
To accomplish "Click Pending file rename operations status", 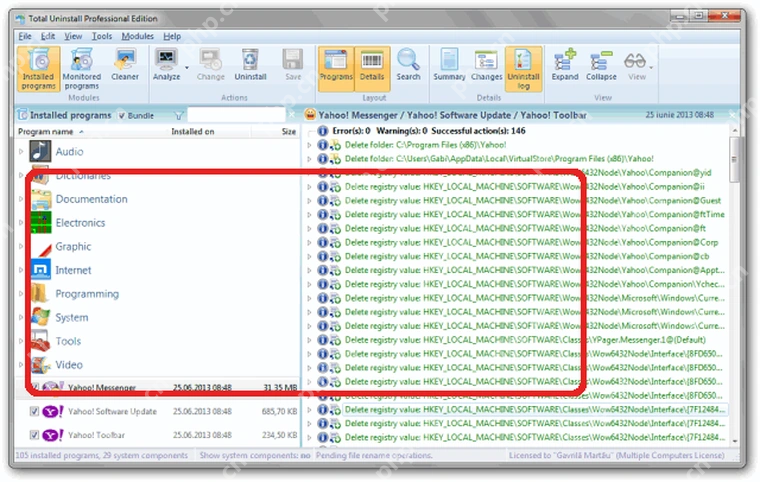I will (x=374, y=455).
